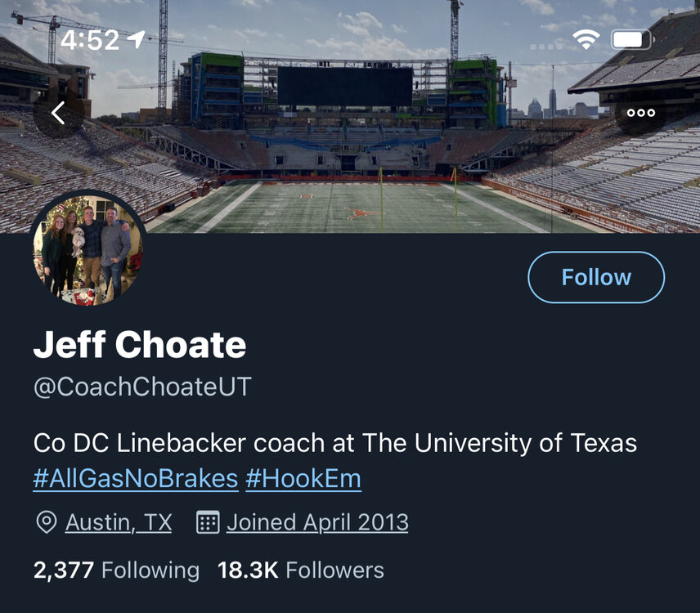Click the location pin icon
This screenshot has height=613, width=700.
pos(47,522)
